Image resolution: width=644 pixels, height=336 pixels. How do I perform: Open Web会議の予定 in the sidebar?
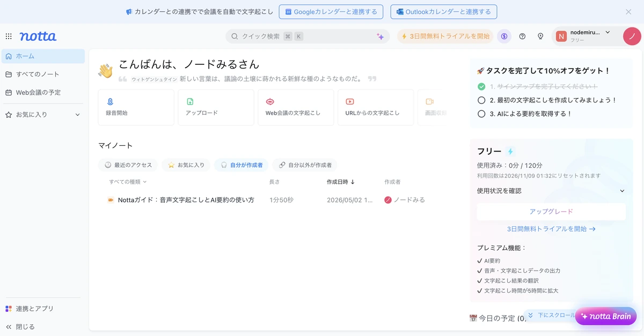click(x=43, y=93)
